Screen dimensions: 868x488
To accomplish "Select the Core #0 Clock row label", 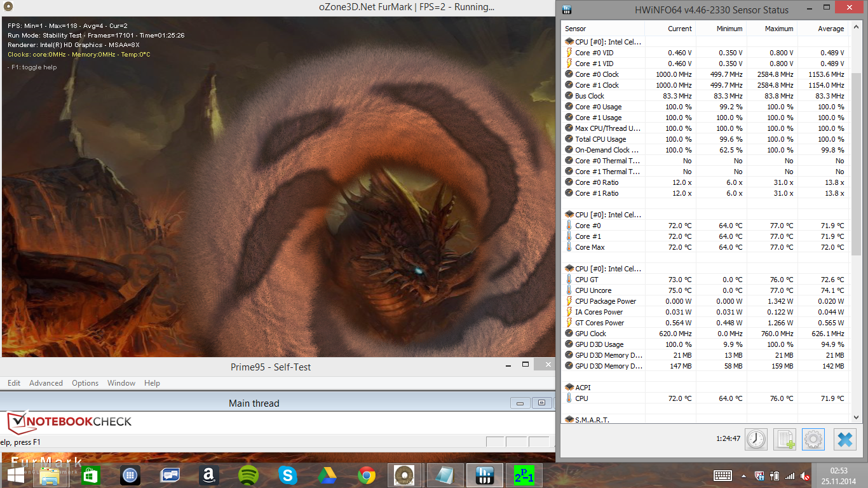I will (x=597, y=74).
